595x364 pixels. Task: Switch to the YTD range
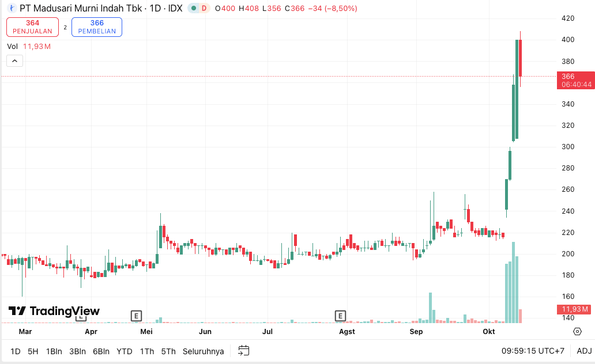click(124, 351)
